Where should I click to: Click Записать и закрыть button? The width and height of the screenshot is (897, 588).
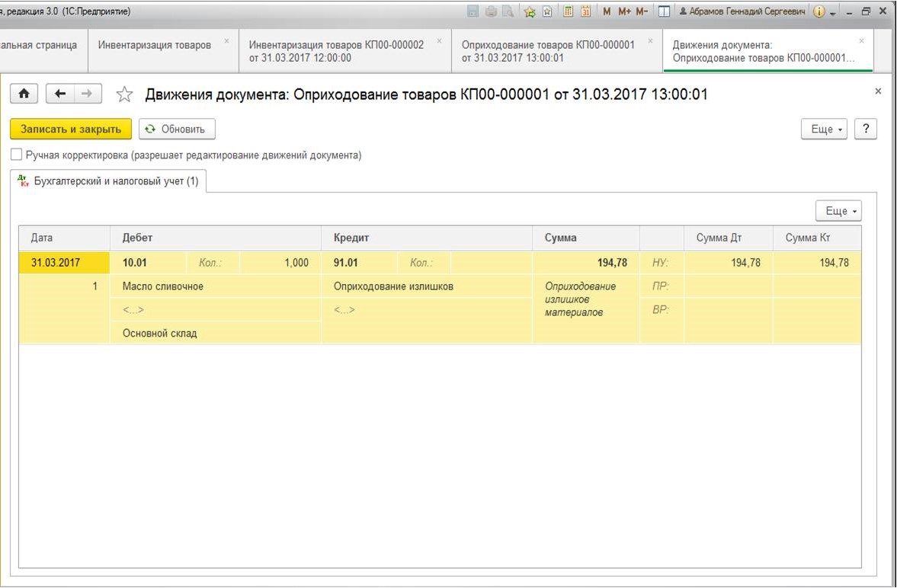coord(71,129)
